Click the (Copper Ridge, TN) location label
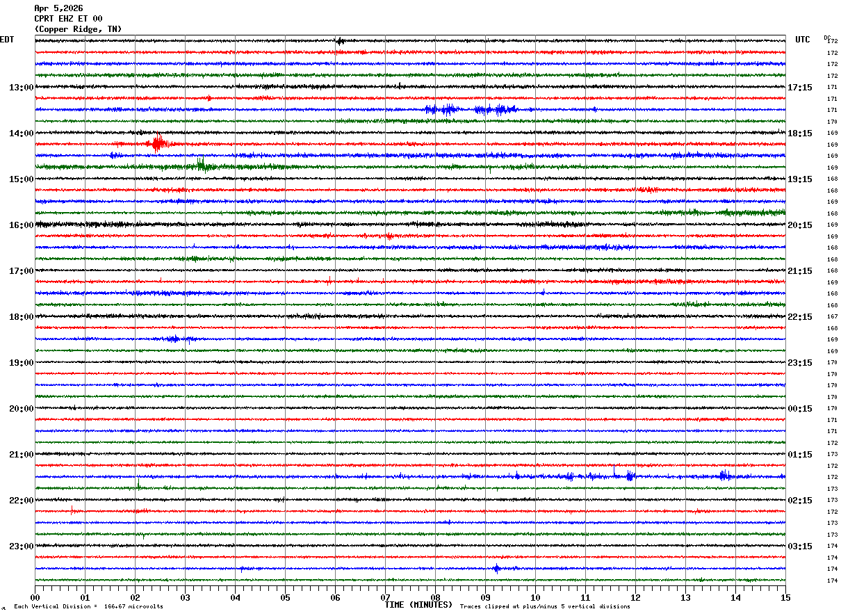The width and height of the screenshot is (841, 616). pyautogui.click(x=78, y=29)
